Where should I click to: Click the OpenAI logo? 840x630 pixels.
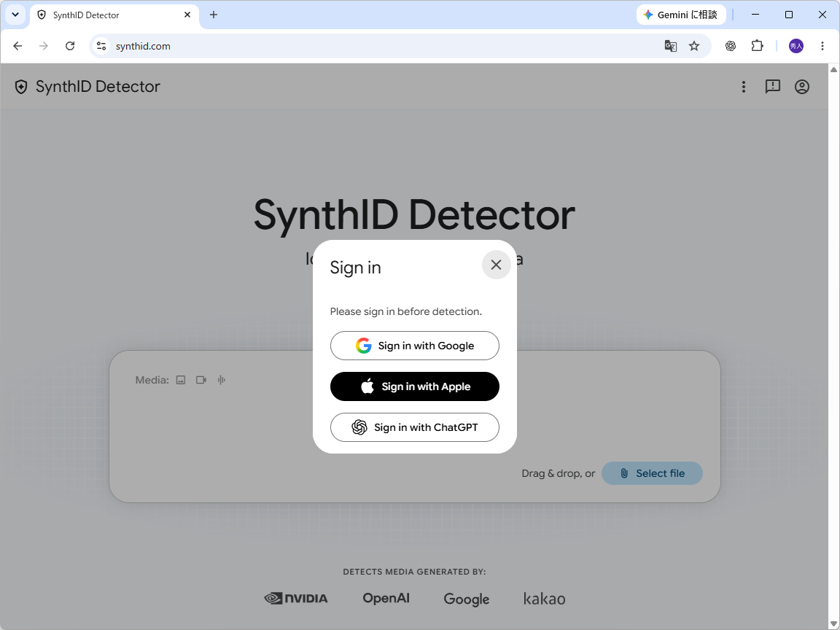[386, 598]
